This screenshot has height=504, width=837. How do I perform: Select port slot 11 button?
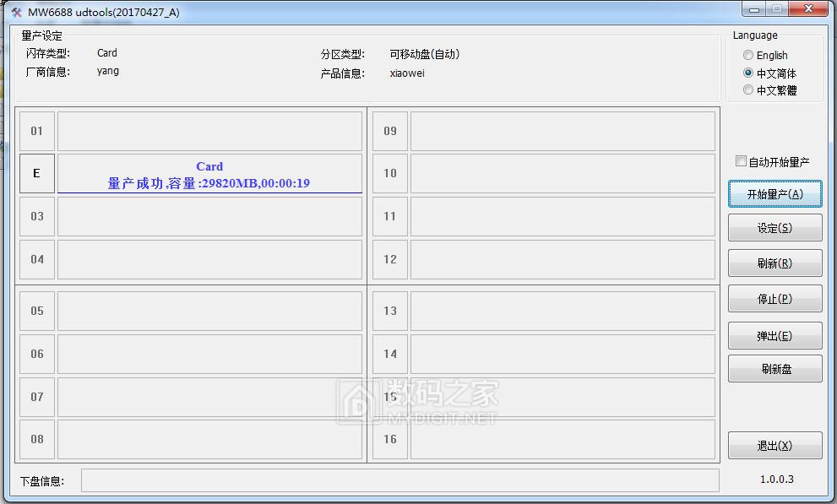(x=390, y=216)
